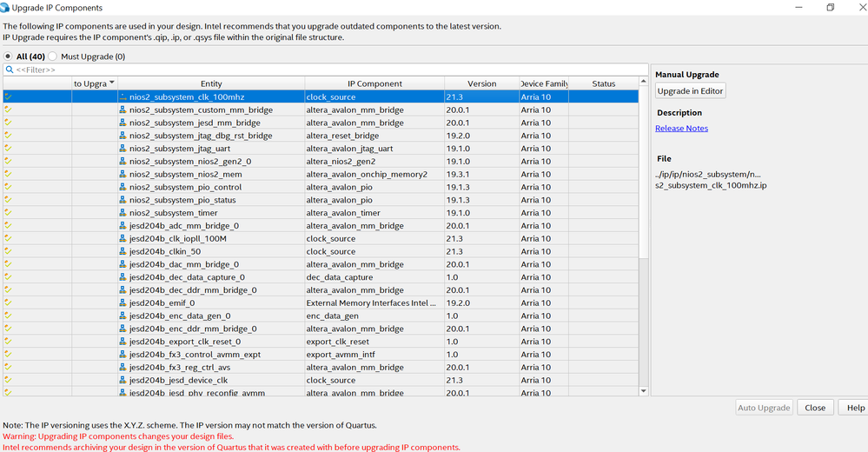Click the IP icon beside nios2_subsystem_timer
The width and height of the screenshot is (868, 452).
pos(123,213)
